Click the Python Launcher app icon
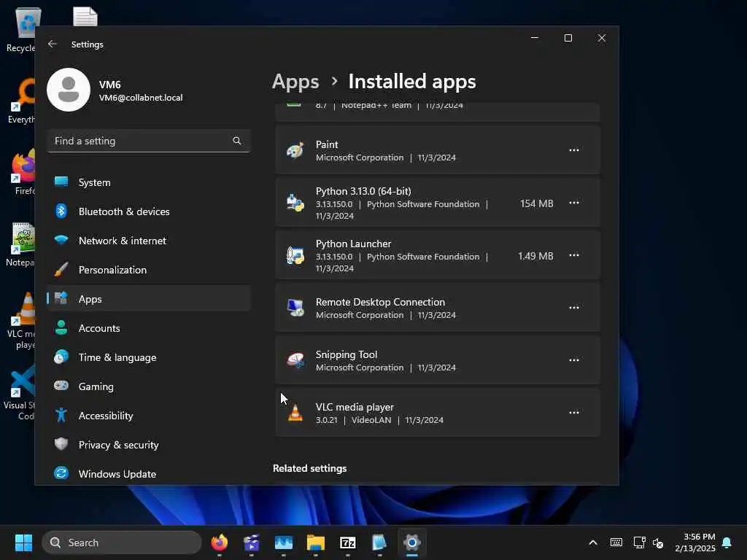 pos(295,255)
